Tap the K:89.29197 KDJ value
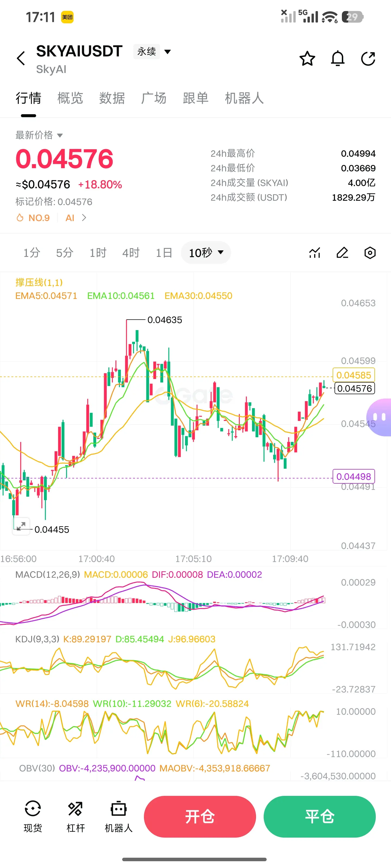This screenshot has height=868, width=391. (87, 639)
